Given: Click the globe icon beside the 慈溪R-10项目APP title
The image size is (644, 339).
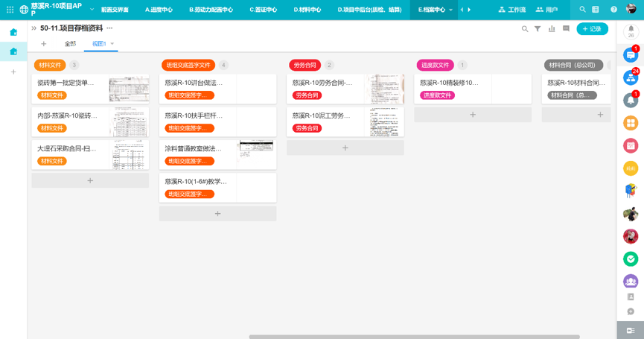Looking at the screenshot, I should point(25,10).
